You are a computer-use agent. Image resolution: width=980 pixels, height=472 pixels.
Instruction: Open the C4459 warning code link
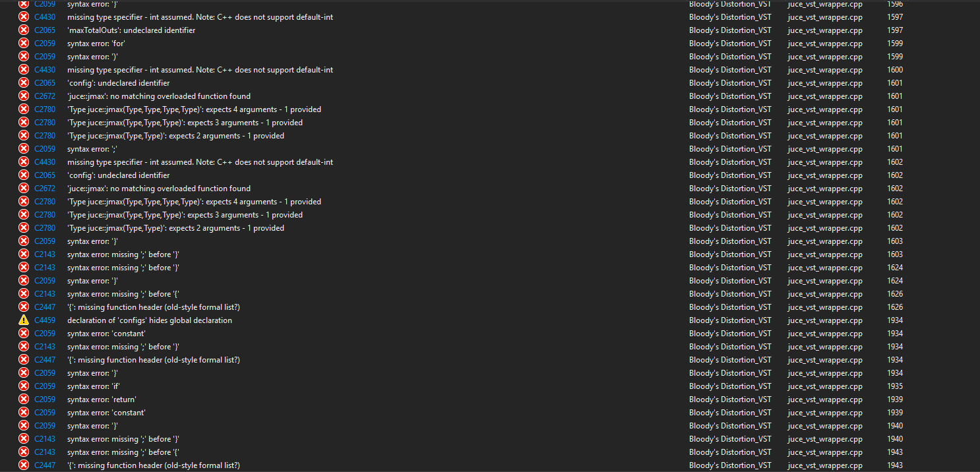click(45, 320)
